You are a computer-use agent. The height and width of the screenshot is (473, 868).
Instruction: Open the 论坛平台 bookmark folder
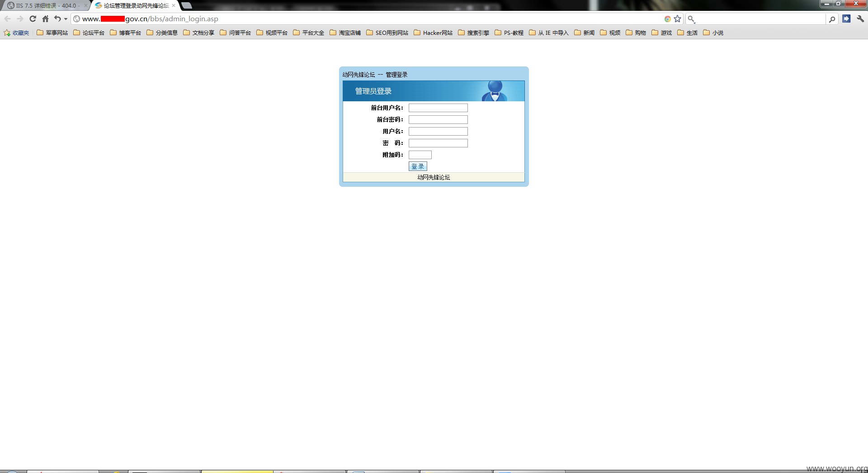[89, 33]
